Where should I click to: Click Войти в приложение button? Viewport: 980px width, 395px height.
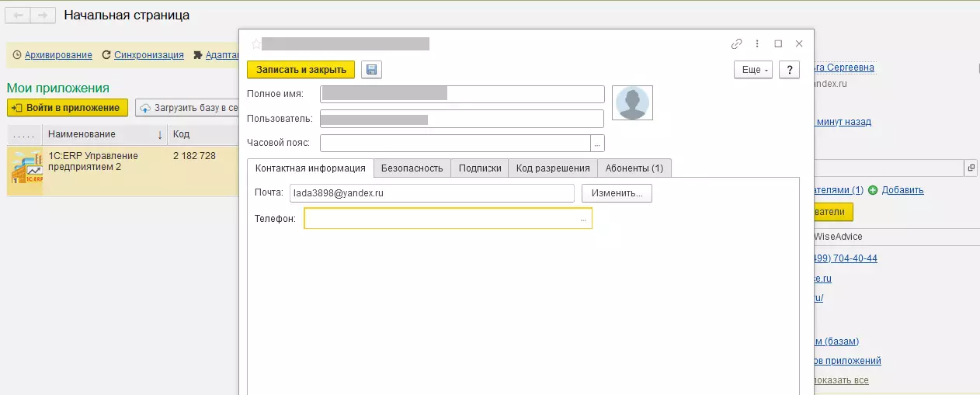67,108
